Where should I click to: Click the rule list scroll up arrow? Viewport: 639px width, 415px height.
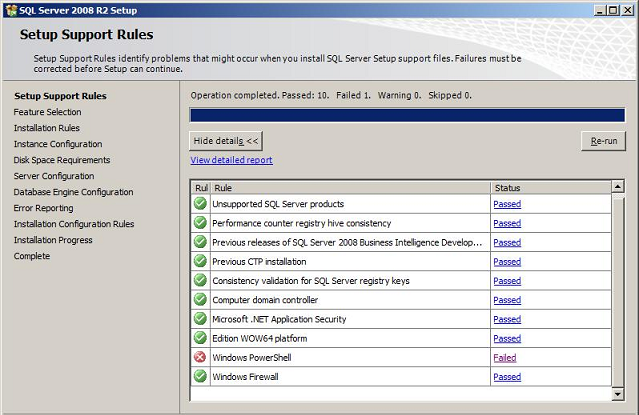pyautogui.click(x=618, y=187)
